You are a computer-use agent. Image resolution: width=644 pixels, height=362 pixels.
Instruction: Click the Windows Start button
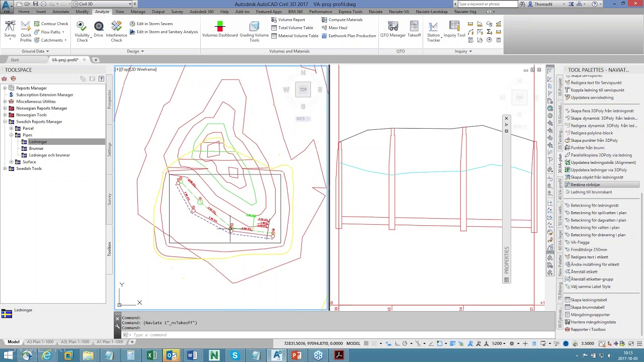tap(8, 356)
